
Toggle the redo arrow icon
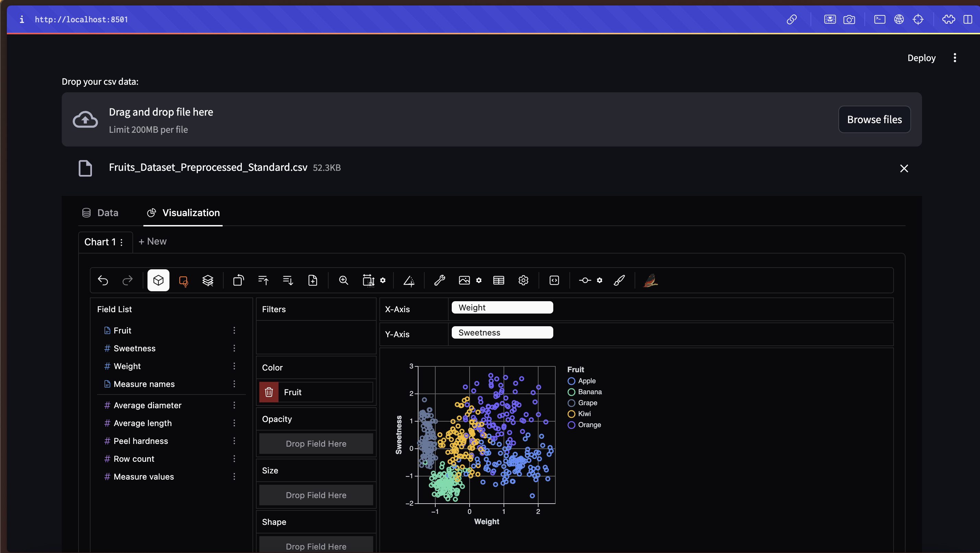pyautogui.click(x=127, y=280)
